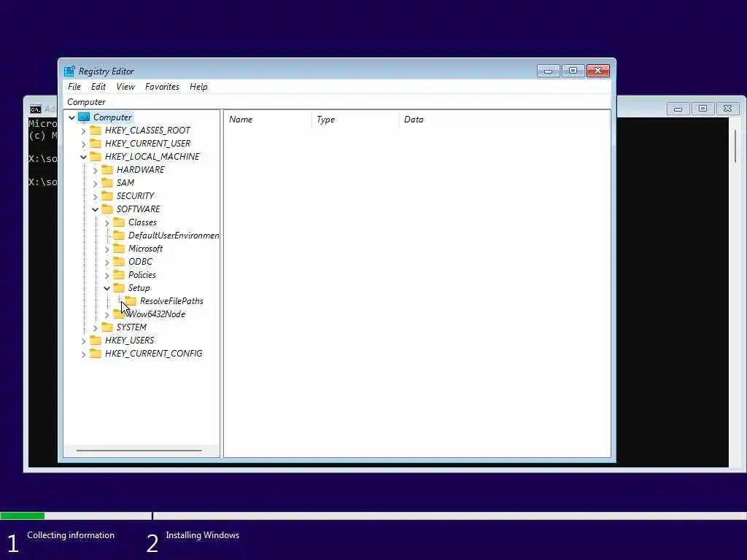This screenshot has width=747, height=560.
Task: Collapse the SOFTWARE key chevron
Action: tap(95, 209)
